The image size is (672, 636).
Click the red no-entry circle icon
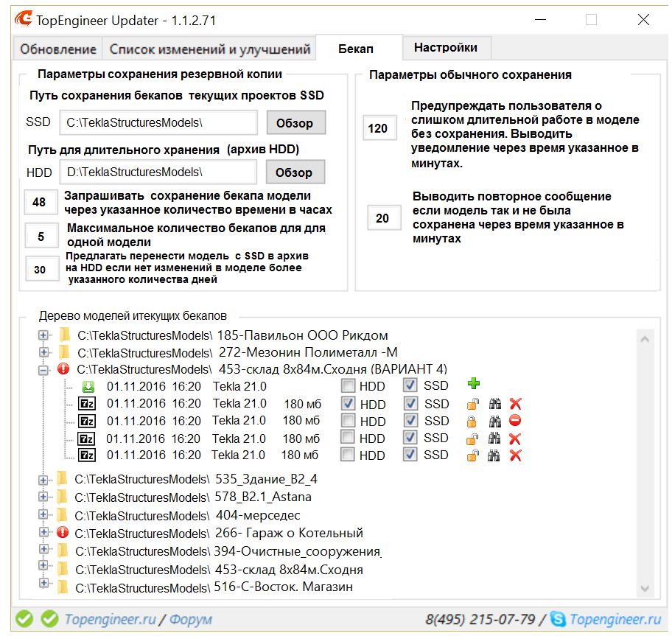pos(515,420)
